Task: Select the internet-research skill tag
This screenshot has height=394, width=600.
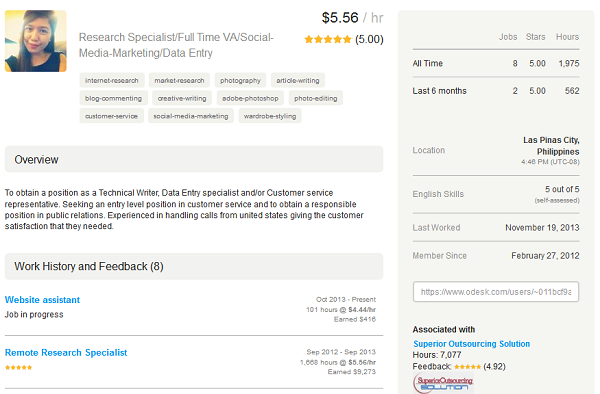Action: coord(112,80)
